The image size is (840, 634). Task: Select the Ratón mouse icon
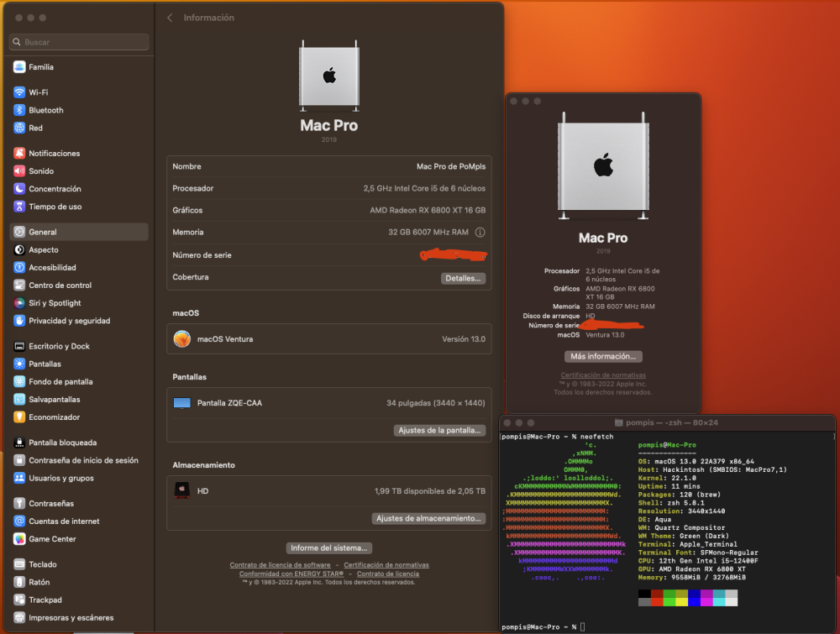pos(19,582)
